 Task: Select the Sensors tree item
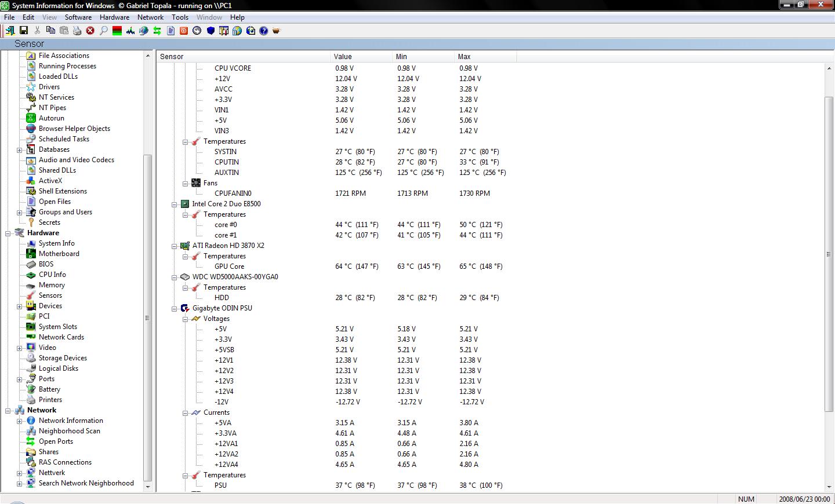50,295
